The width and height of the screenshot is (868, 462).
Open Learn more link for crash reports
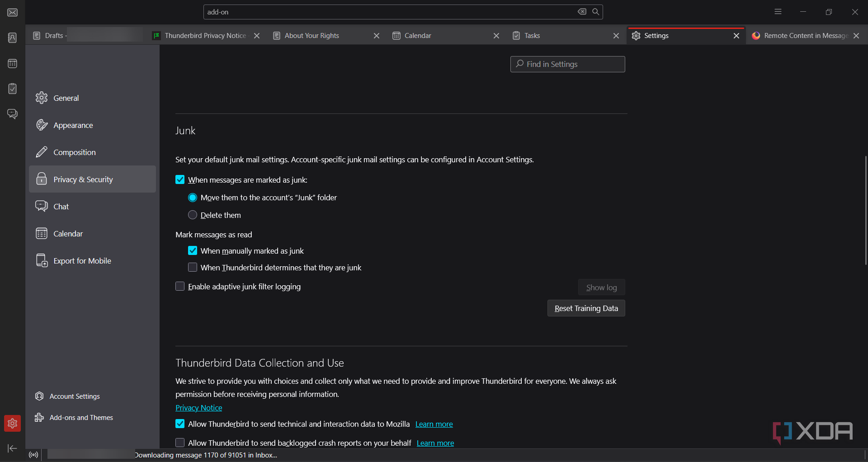[435, 443]
